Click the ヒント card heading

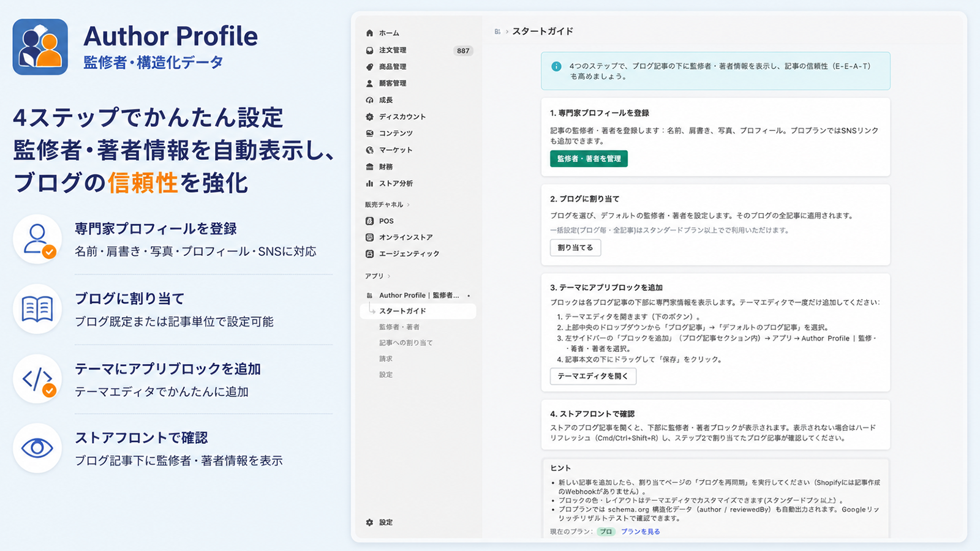coord(560,468)
